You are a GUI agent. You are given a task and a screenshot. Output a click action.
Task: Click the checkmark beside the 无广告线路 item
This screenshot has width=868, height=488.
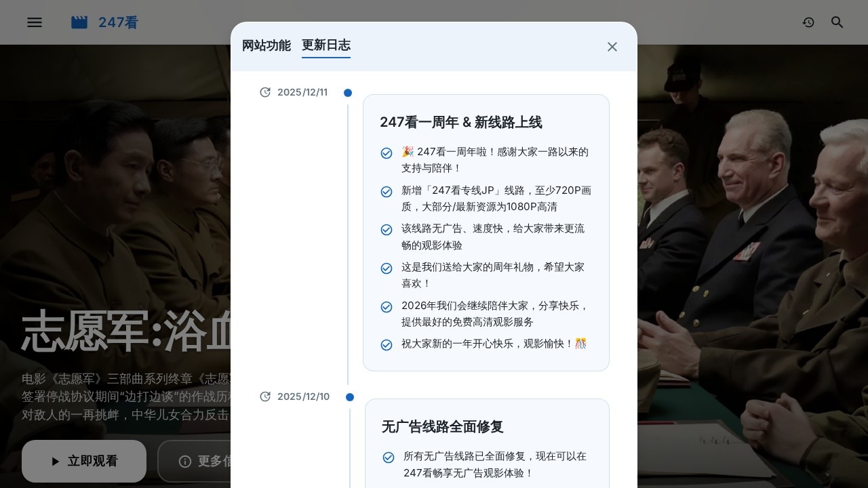389,457
